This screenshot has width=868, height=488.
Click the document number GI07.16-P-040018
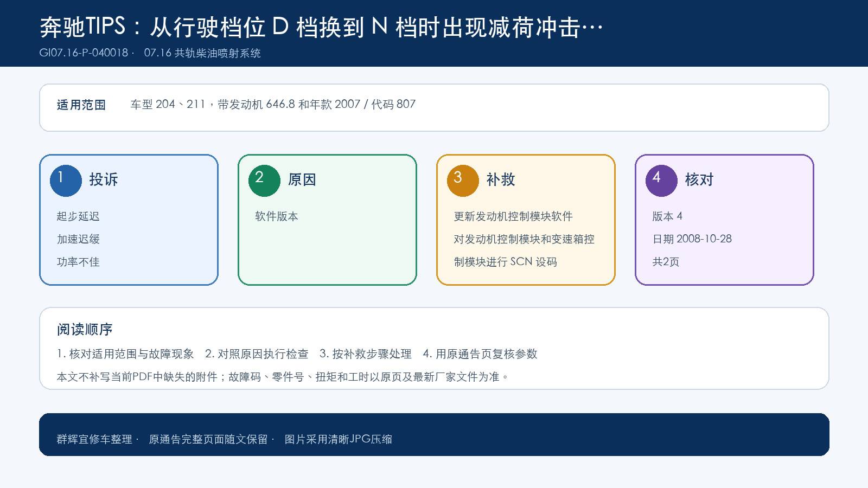pyautogui.click(x=84, y=53)
